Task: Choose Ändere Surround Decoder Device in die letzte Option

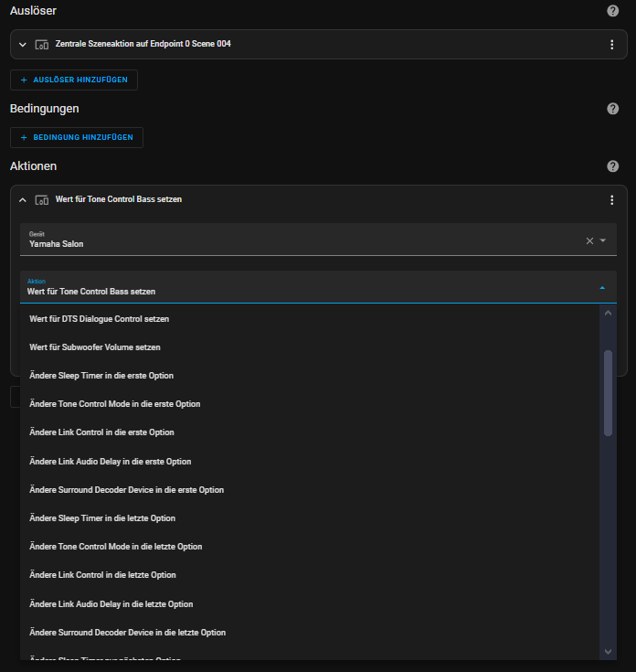Action: tap(309, 632)
